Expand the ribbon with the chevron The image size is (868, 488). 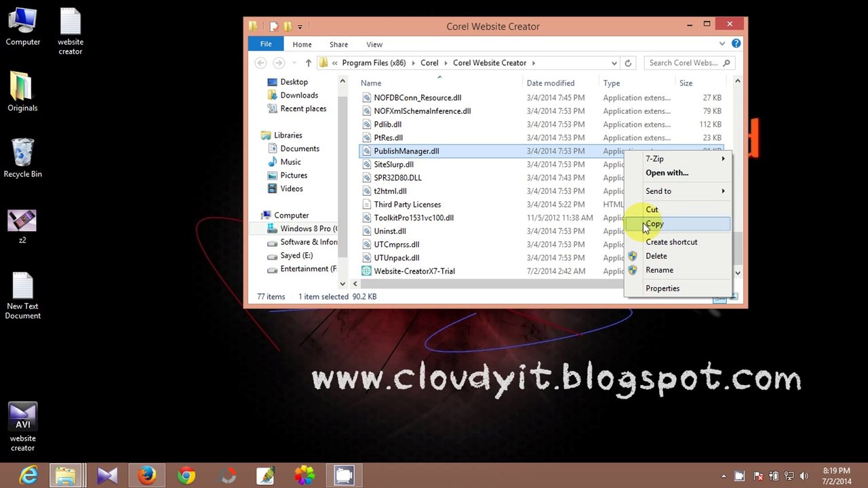point(722,44)
